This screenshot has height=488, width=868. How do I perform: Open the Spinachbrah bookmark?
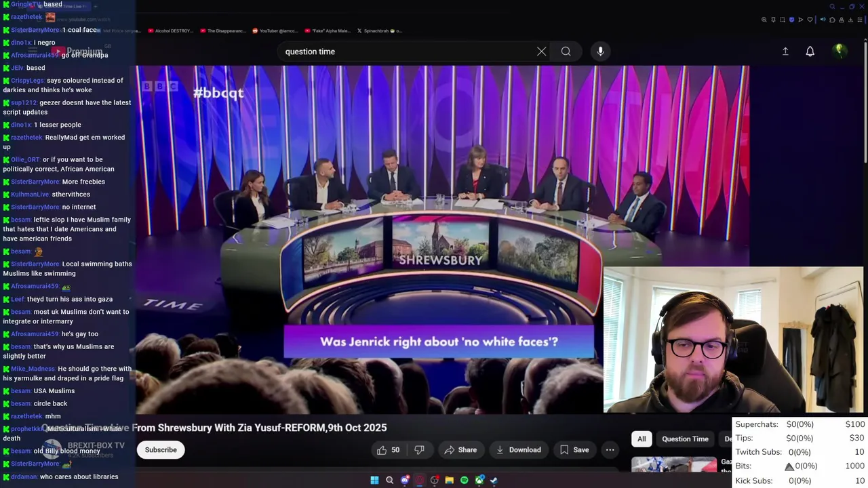tap(379, 30)
